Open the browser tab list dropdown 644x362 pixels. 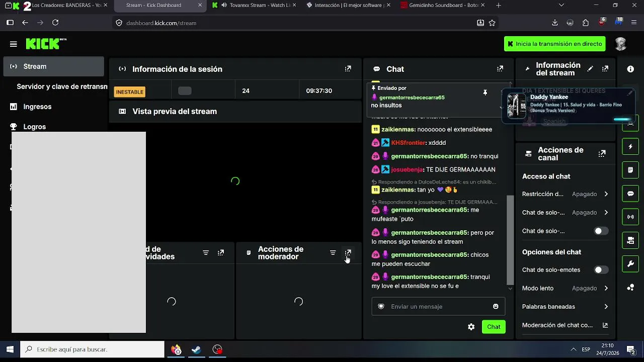[x=561, y=5]
